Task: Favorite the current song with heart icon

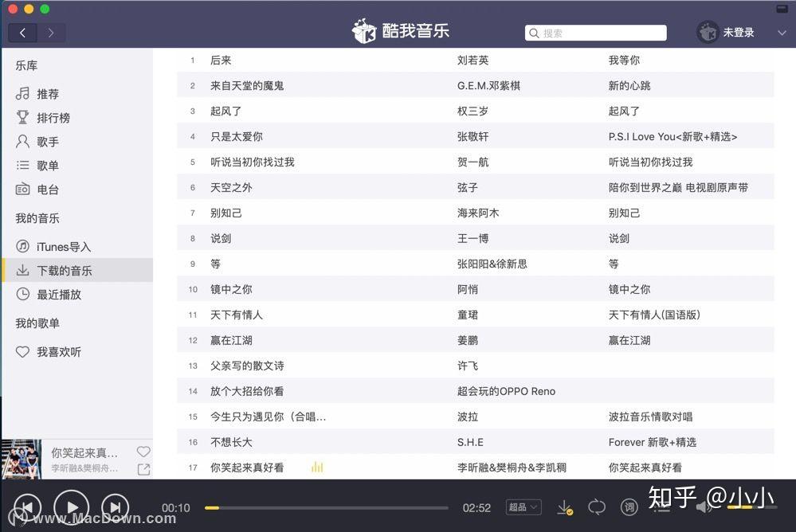Action: [143, 452]
